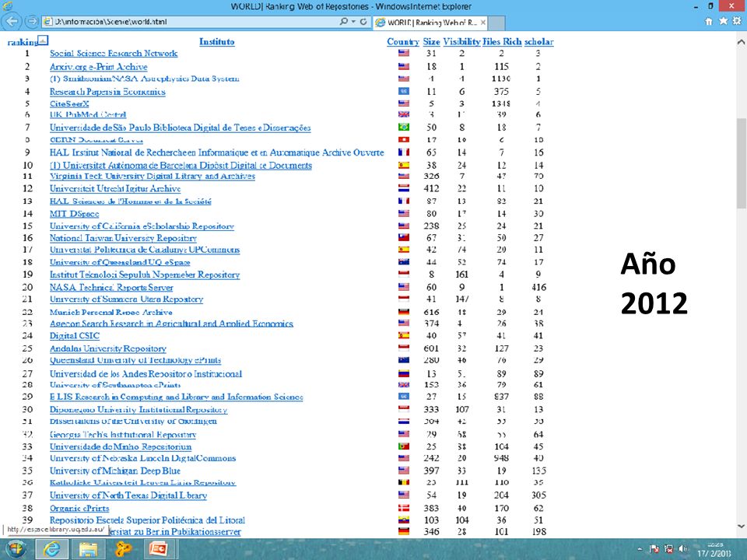Click Brazil flag in Universidade de São Paulo row

coord(404,127)
